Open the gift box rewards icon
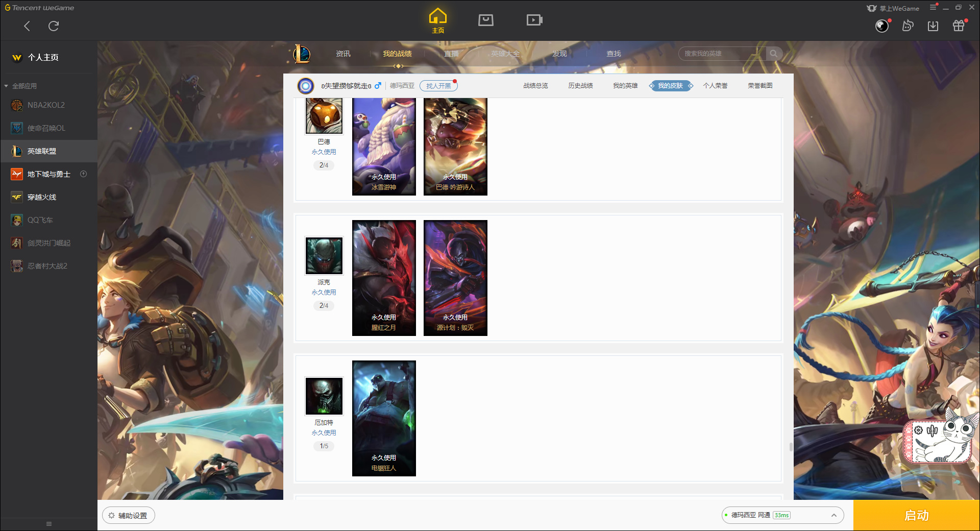 pos(959,26)
